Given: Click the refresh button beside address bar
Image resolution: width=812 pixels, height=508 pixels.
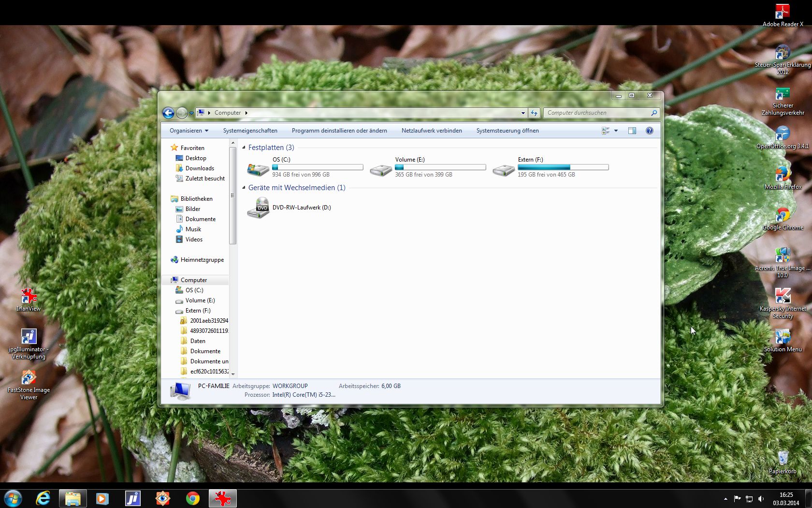Looking at the screenshot, I should 534,113.
